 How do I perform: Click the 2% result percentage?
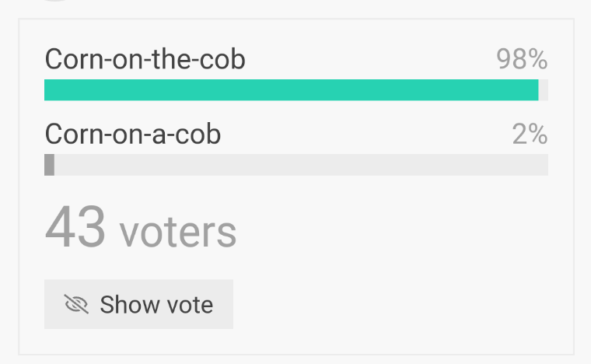(530, 134)
